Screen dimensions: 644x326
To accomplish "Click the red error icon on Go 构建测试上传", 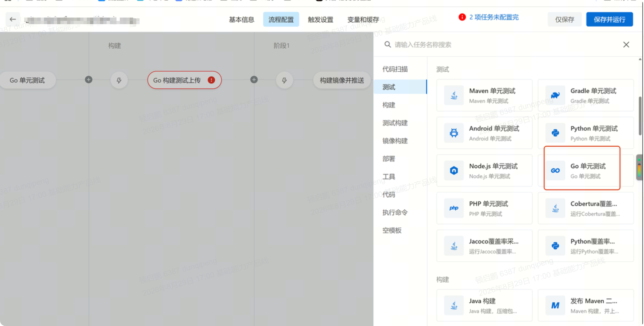I will tap(211, 80).
